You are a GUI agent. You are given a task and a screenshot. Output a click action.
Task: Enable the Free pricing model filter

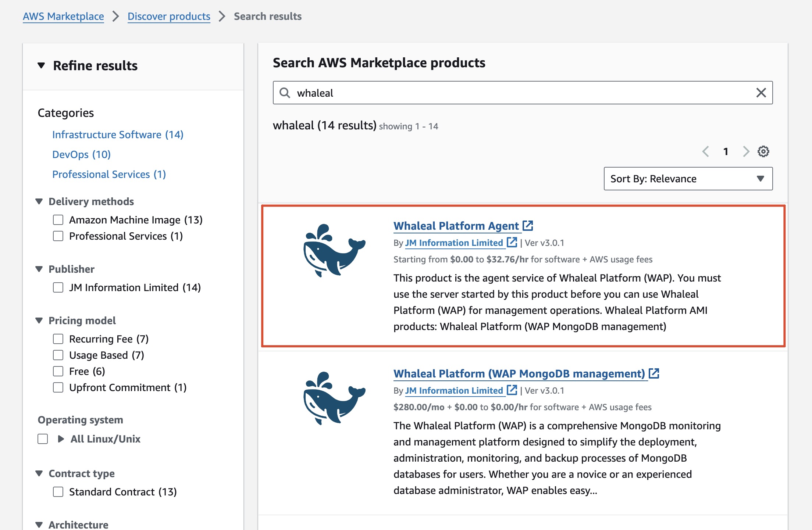[x=58, y=371]
